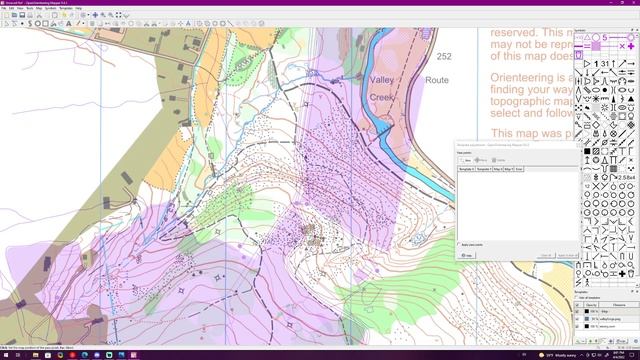This screenshot has height=360, width=640.
Task: Click the Map Y column header
Action: pyautogui.click(x=508, y=169)
